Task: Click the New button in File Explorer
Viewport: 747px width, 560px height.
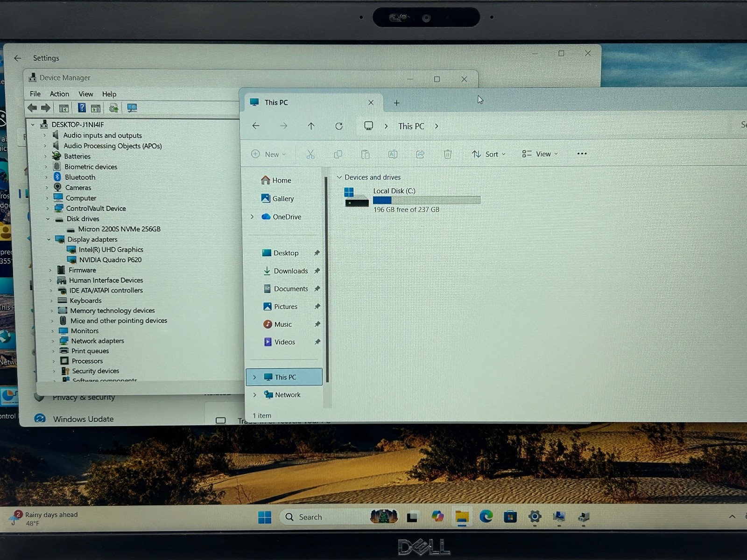Action: [268, 154]
